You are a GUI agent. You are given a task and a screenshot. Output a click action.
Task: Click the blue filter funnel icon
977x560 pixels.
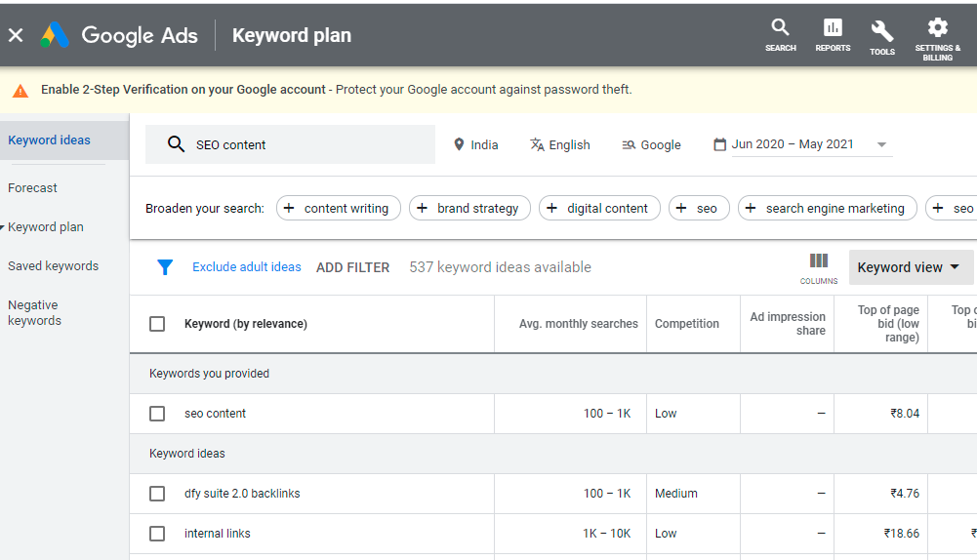pos(165,267)
